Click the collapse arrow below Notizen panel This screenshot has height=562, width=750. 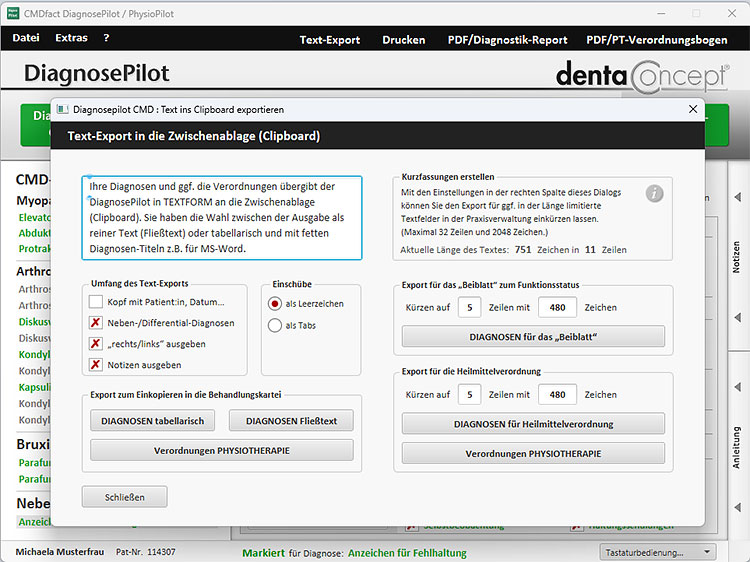pos(738,317)
